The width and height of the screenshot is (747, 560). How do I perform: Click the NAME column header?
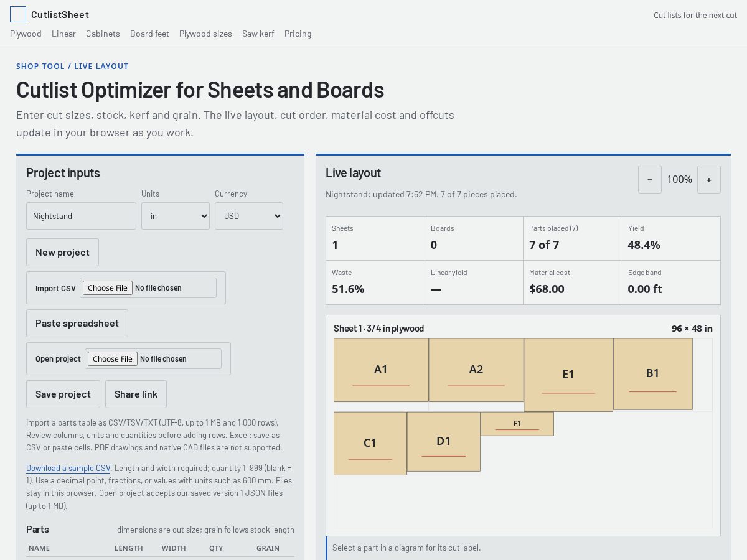(39, 548)
